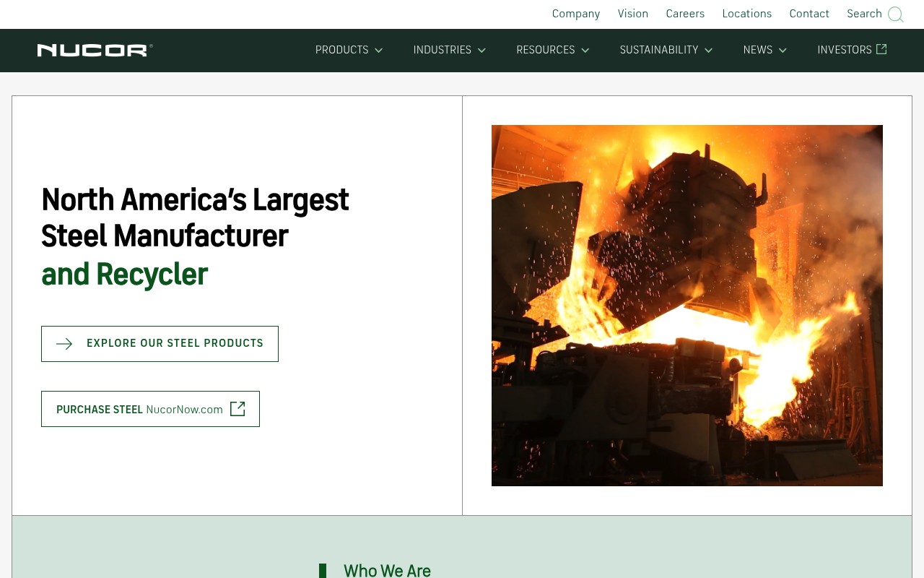Click the search magnifier icon
Screen dimensions: 924x578
(896, 14)
